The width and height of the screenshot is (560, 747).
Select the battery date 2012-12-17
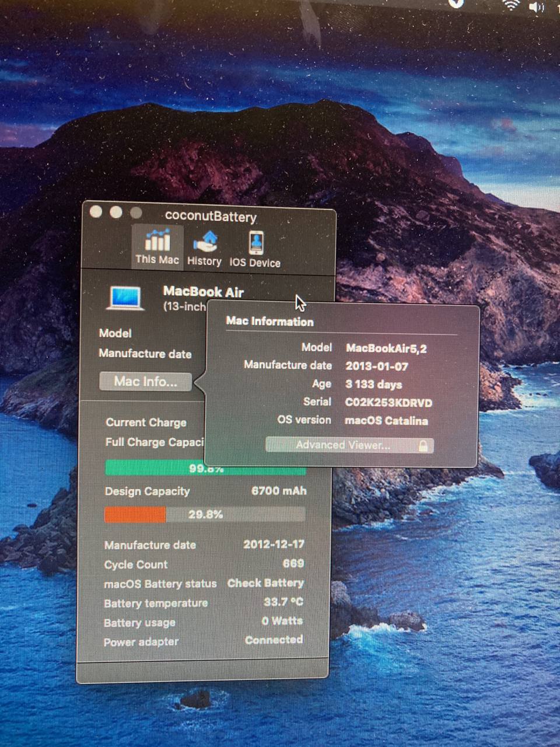[274, 544]
